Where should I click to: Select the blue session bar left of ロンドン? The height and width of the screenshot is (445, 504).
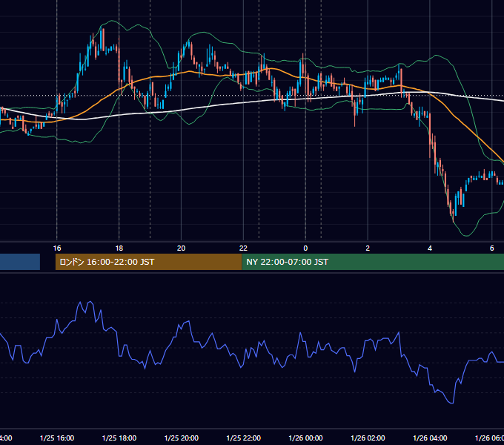click(x=20, y=262)
